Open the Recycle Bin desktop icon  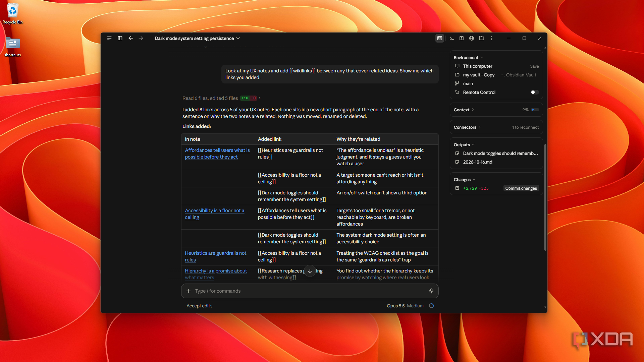coord(13,13)
